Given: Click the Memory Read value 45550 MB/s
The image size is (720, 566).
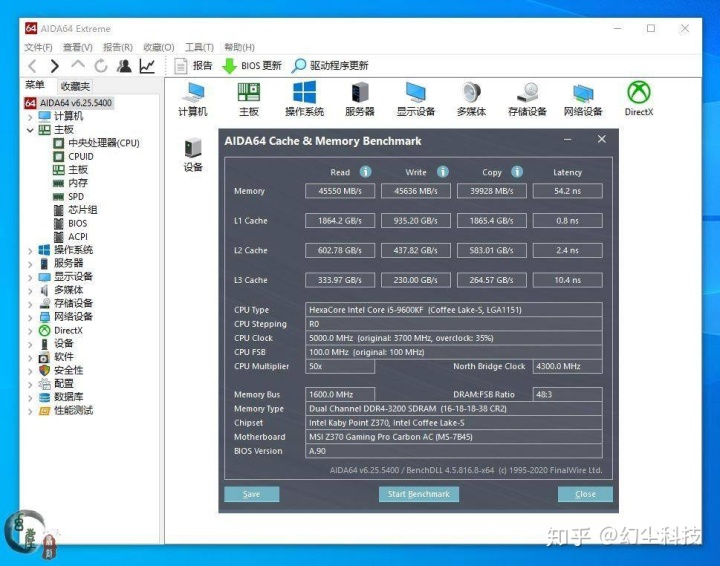Looking at the screenshot, I should (x=340, y=191).
